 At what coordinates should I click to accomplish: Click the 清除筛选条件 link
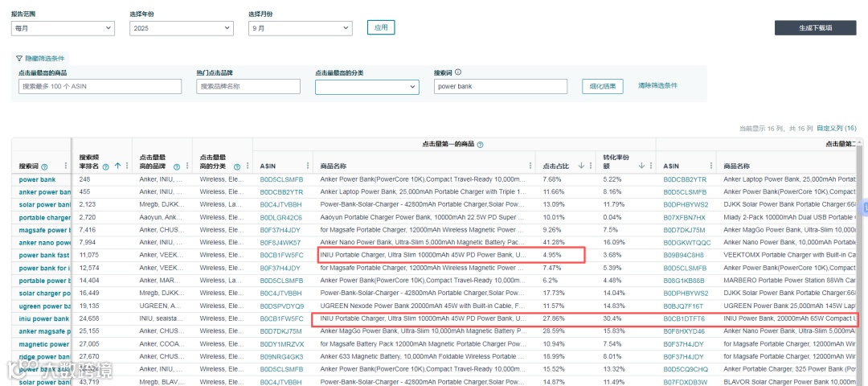[657, 85]
